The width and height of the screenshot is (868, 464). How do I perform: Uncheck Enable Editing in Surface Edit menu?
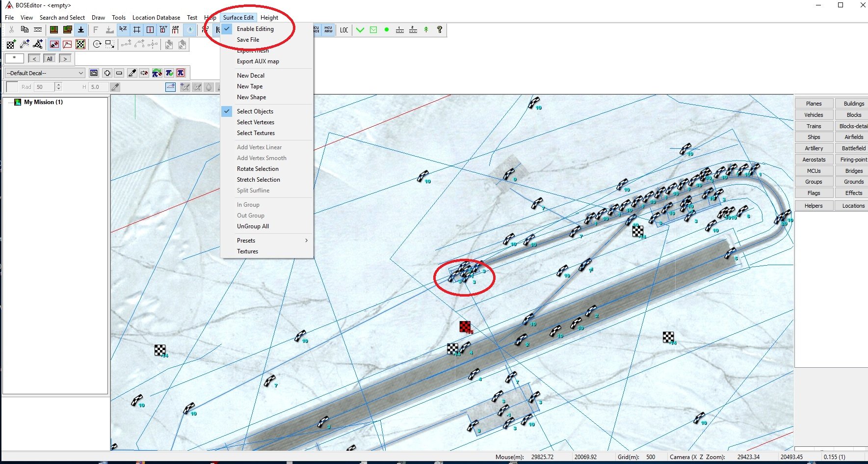(255, 29)
